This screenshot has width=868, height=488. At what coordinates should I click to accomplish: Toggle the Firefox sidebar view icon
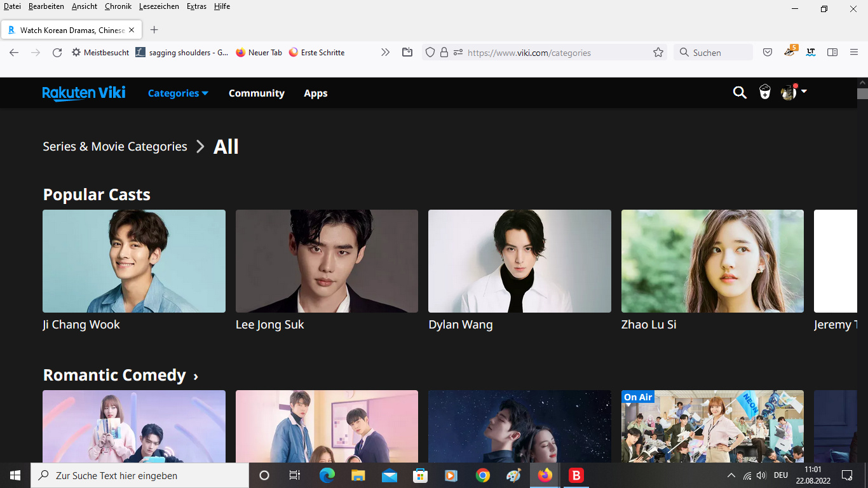coord(832,53)
